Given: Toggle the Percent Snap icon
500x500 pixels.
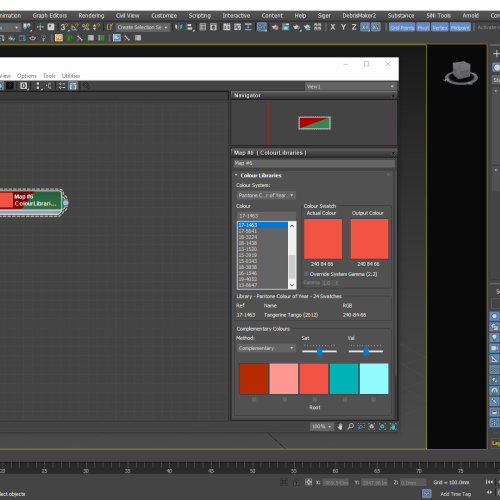Looking at the screenshot, I should pos(86,27).
